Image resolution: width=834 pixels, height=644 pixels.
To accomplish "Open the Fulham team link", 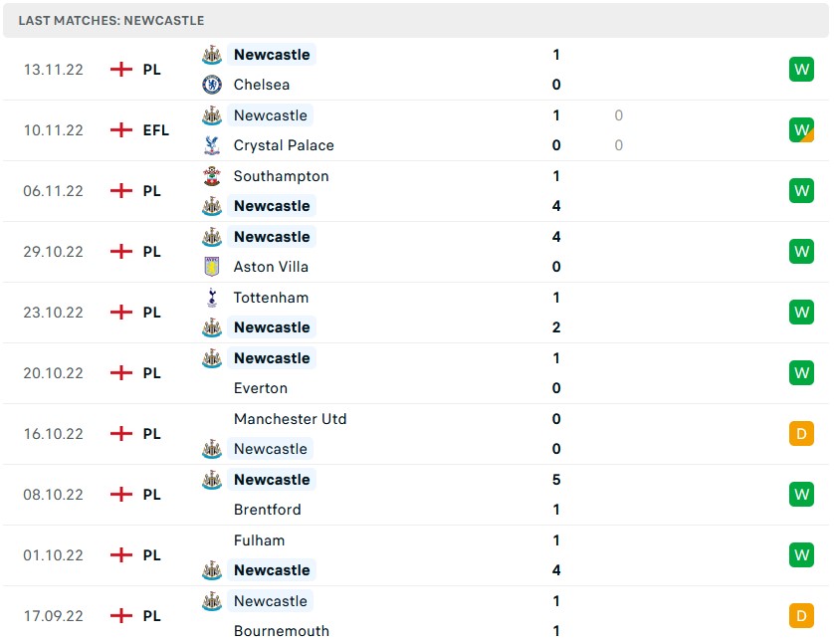I will click(x=259, y=540).
